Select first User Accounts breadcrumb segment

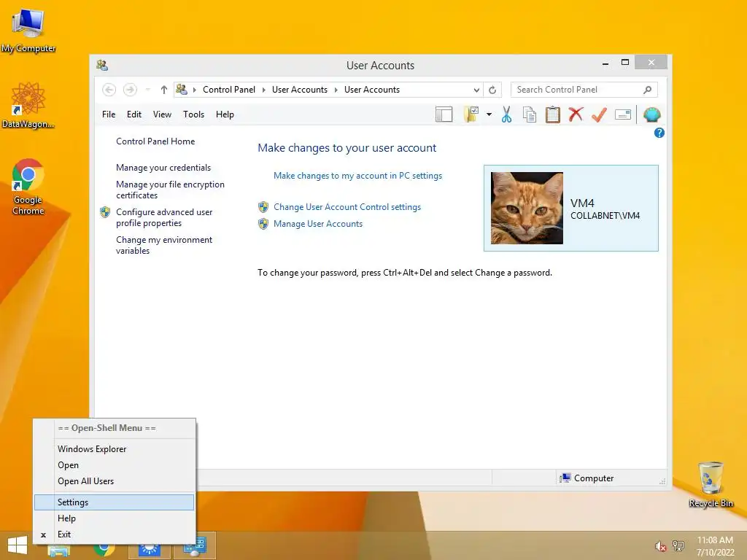click(x=300, y=90)
